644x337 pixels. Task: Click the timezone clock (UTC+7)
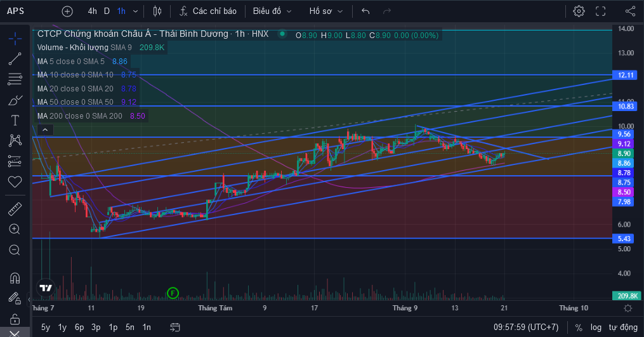pyautogui.click(x=526, y=327)
